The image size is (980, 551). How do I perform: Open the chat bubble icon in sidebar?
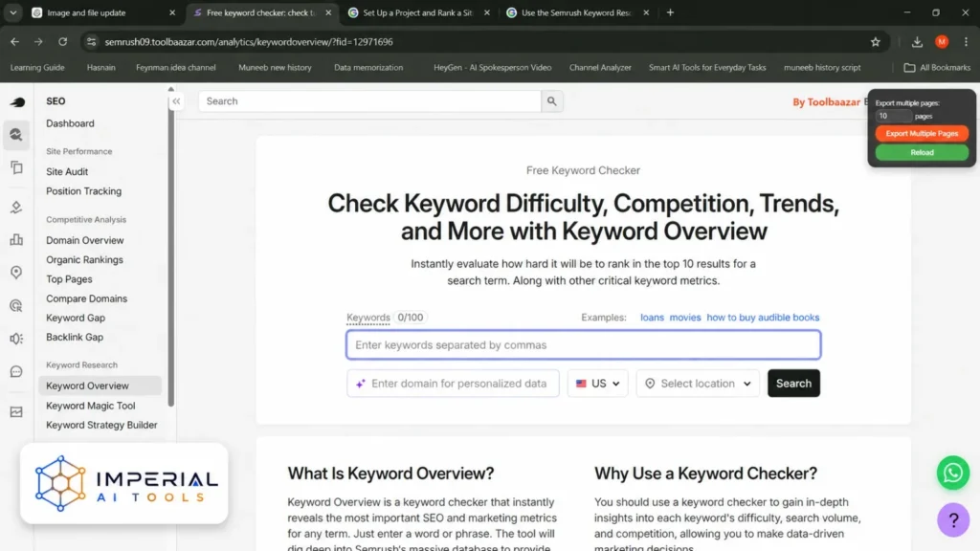pos(16,372)
